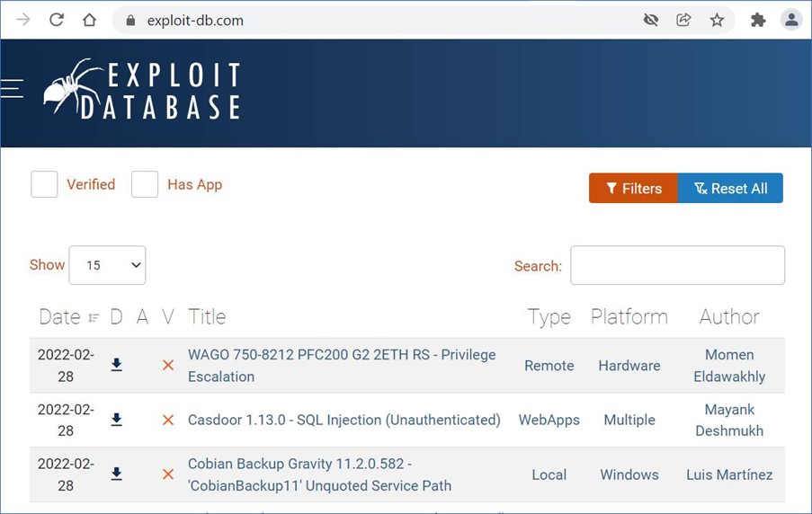Screen dimensions: 812x514
Task: Download the Cobian Backup Gravity exploit
Action: [x=116, y=474]
